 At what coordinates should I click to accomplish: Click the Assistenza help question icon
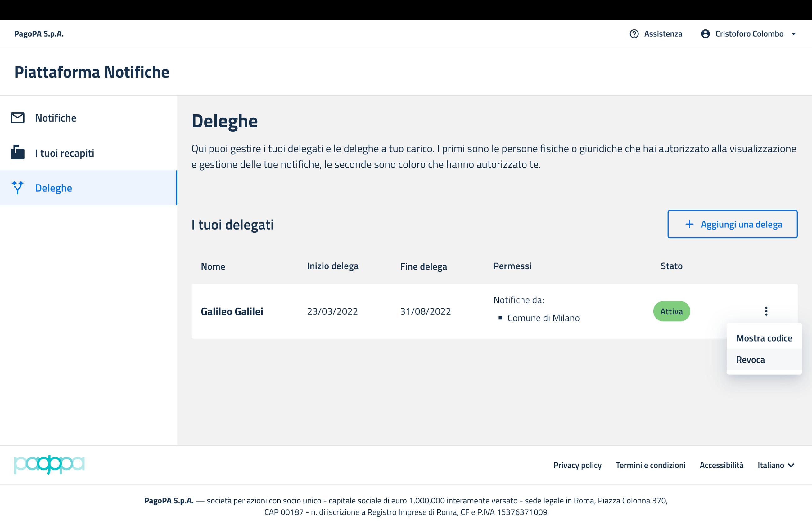634,34
